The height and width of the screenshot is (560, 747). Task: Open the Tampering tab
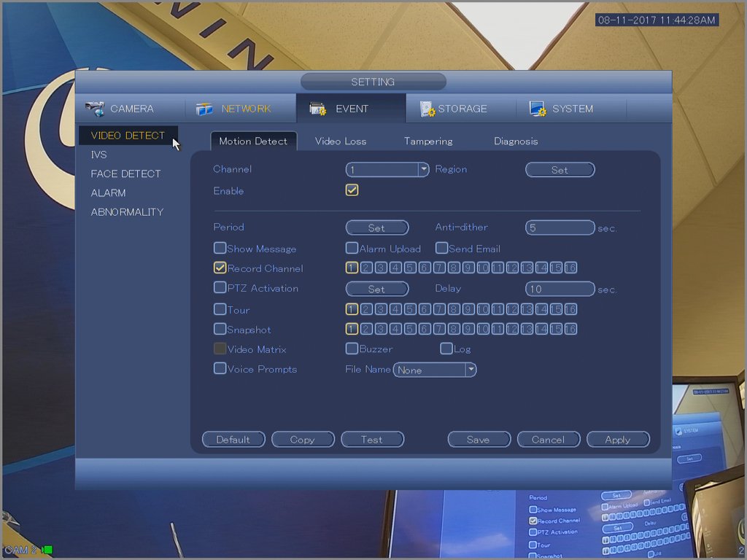pos(428,141)
